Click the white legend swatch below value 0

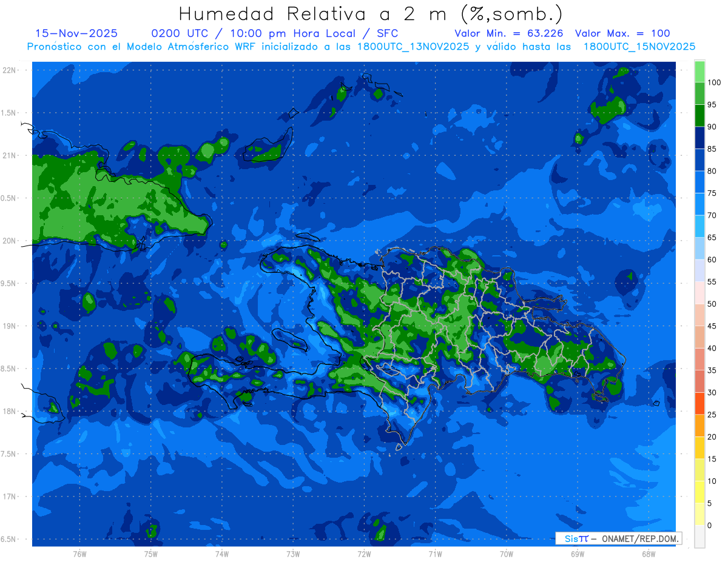699,536
